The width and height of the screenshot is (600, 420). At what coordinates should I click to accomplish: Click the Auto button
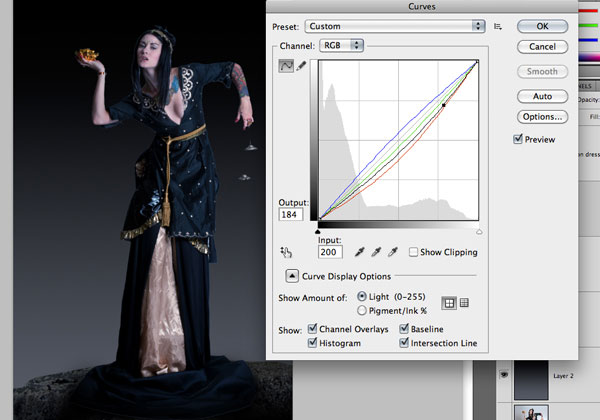[542, 96]
